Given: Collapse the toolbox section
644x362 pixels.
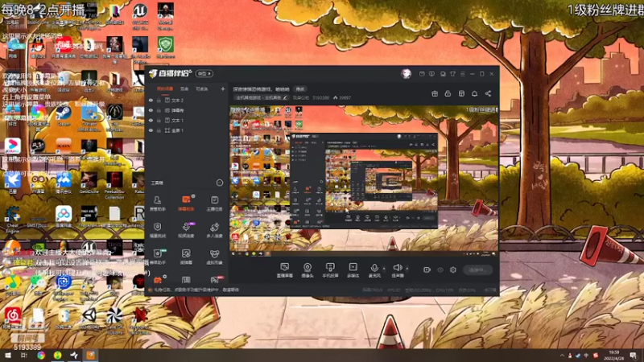Looking at the screenshot, I should click(x=220, y=183).
